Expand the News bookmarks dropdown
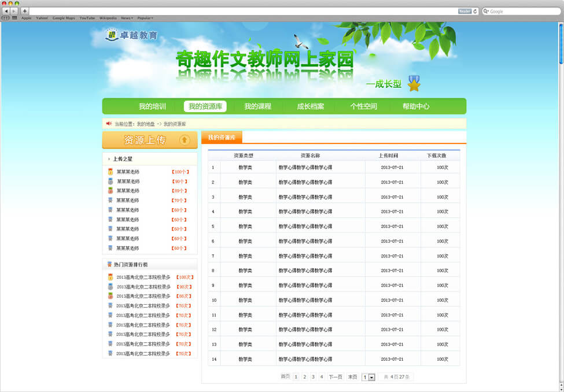This screenshot has height=392, width=564. tap(127, 18)
